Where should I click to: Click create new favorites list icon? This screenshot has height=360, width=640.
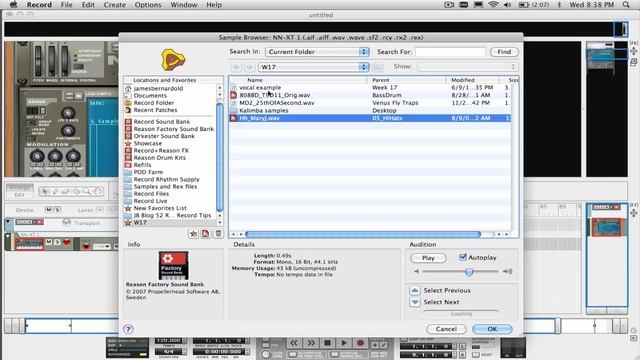pos(205,233)
